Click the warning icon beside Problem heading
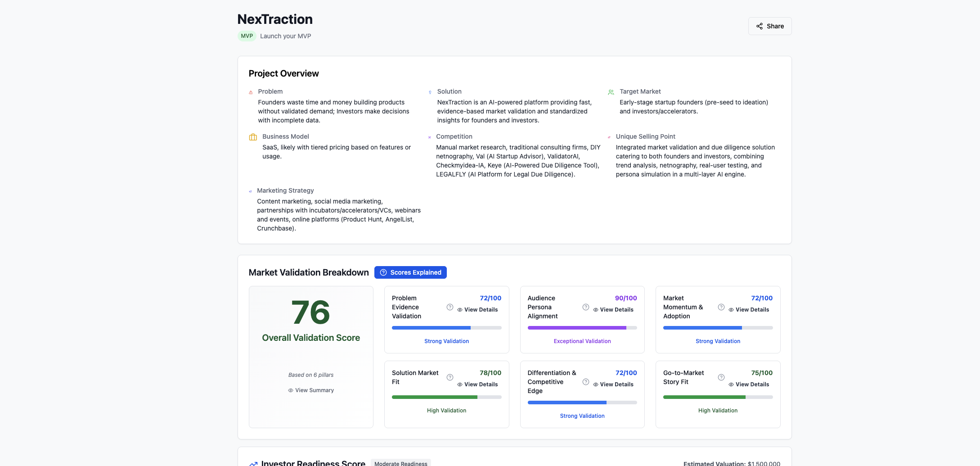This screenshot has height=466, width=980. pos(252,92)
